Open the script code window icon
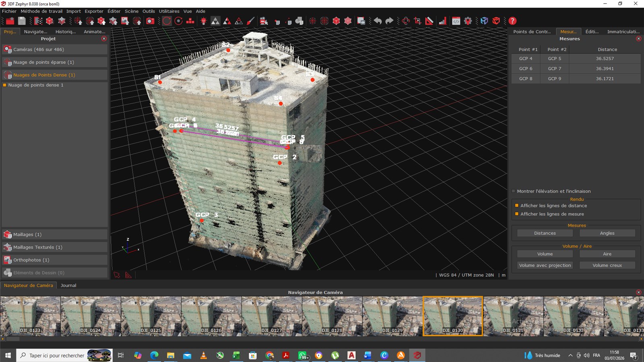This screenshot has height=362, width=644. pos(456,21)
